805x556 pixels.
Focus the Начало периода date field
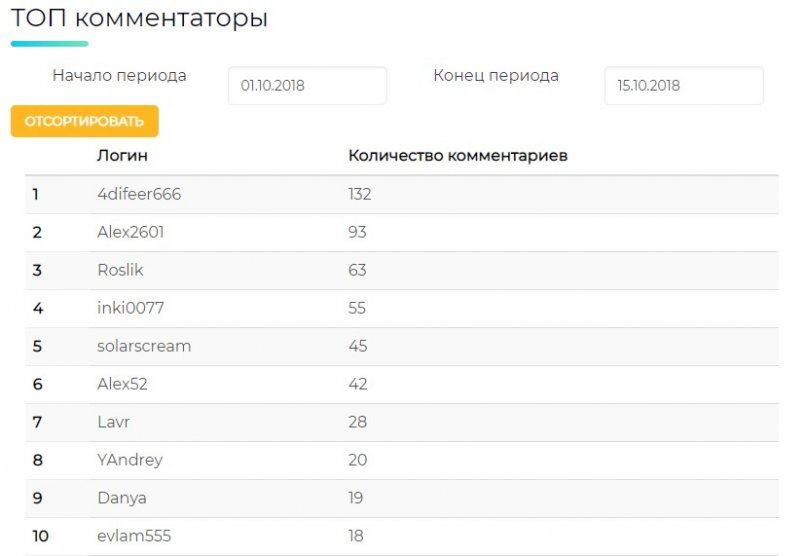tap(307, 86)
